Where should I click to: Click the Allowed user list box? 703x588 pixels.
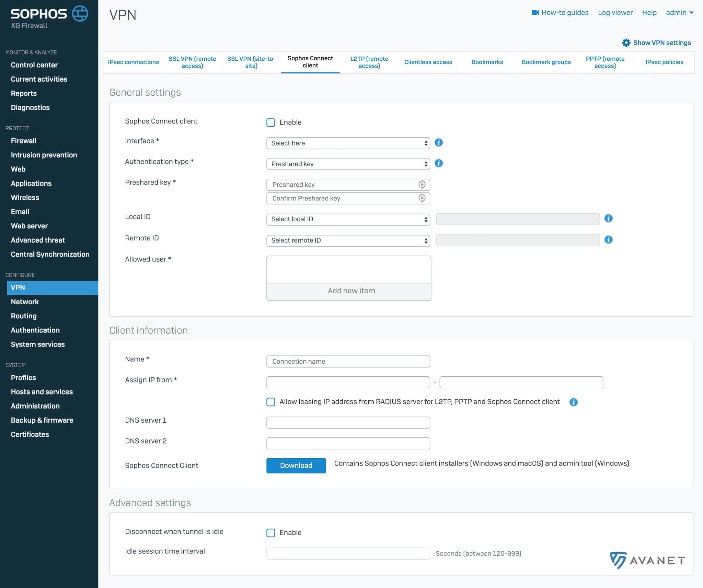point(349,270)
